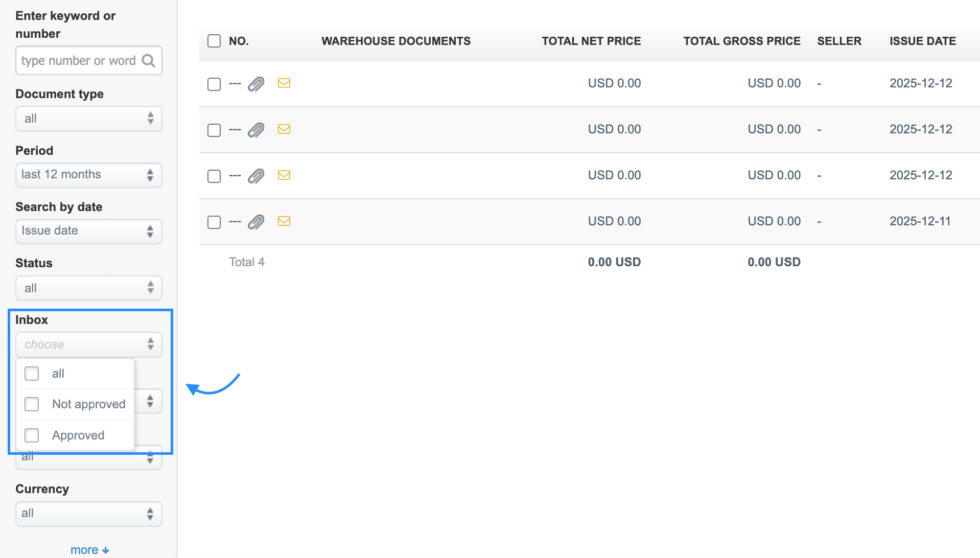The image size is (980, 558).
Task: Click the paperclip icon in second row
Action: coord(256,130)
